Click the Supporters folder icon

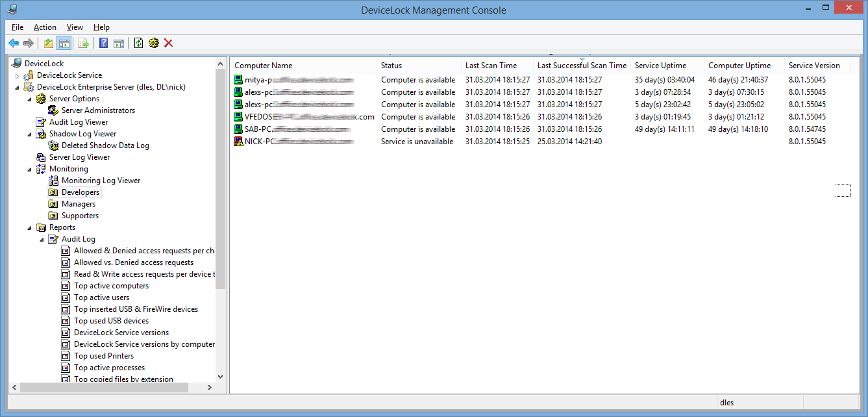click(53, 216)
